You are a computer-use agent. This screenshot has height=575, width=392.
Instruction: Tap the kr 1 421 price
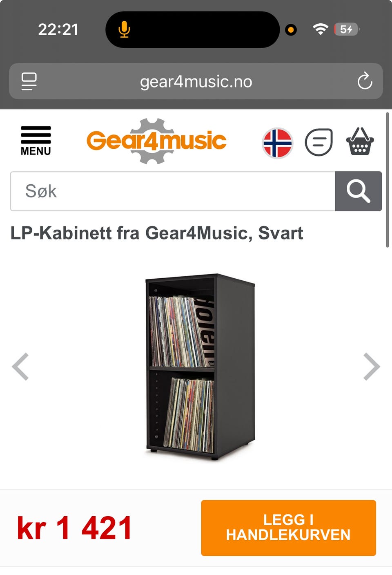74,528
